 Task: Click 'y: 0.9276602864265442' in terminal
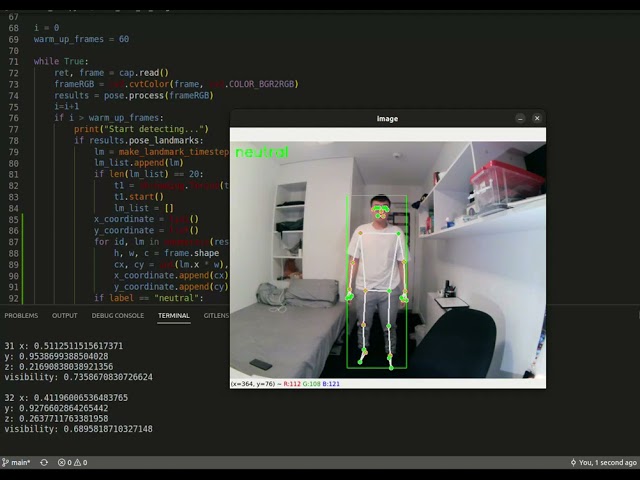click(56, 408)
